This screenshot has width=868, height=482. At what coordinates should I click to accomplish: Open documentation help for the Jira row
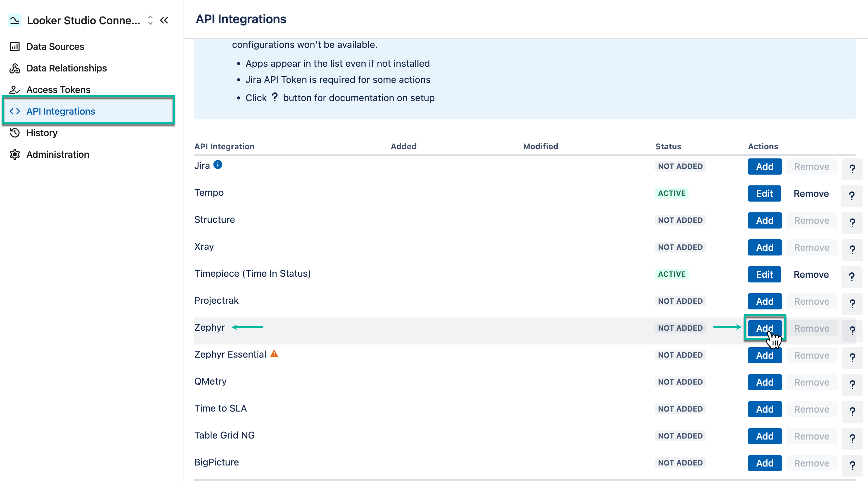click(852, 169)
